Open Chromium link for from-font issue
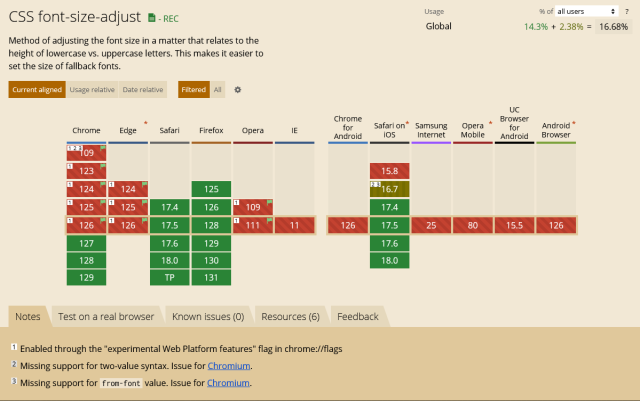 pyautogui.click(x=231, y=383)
